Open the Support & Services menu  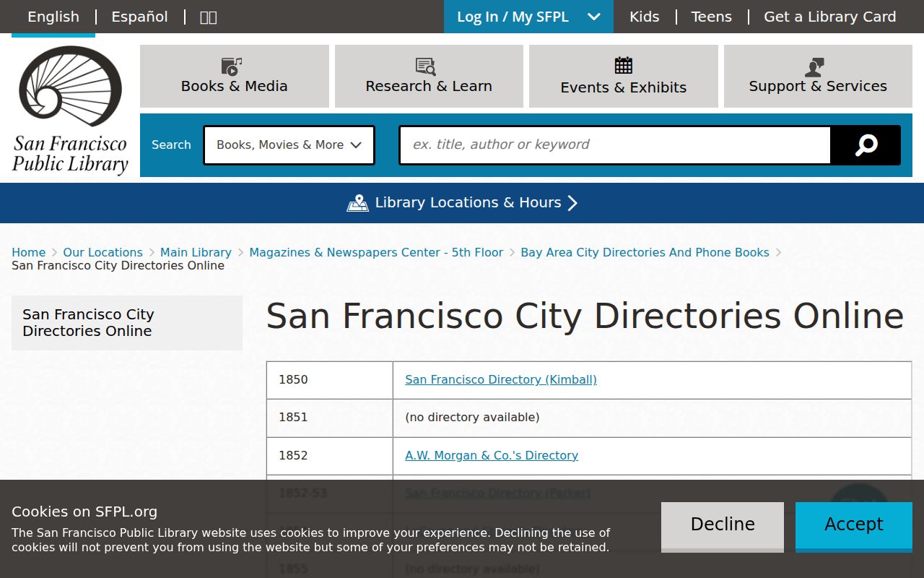[818, 77]
